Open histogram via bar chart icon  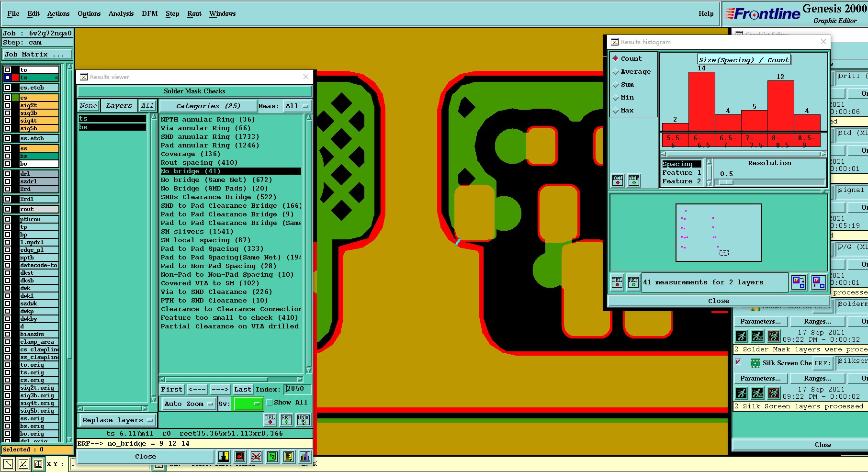(x=304, y=457)
